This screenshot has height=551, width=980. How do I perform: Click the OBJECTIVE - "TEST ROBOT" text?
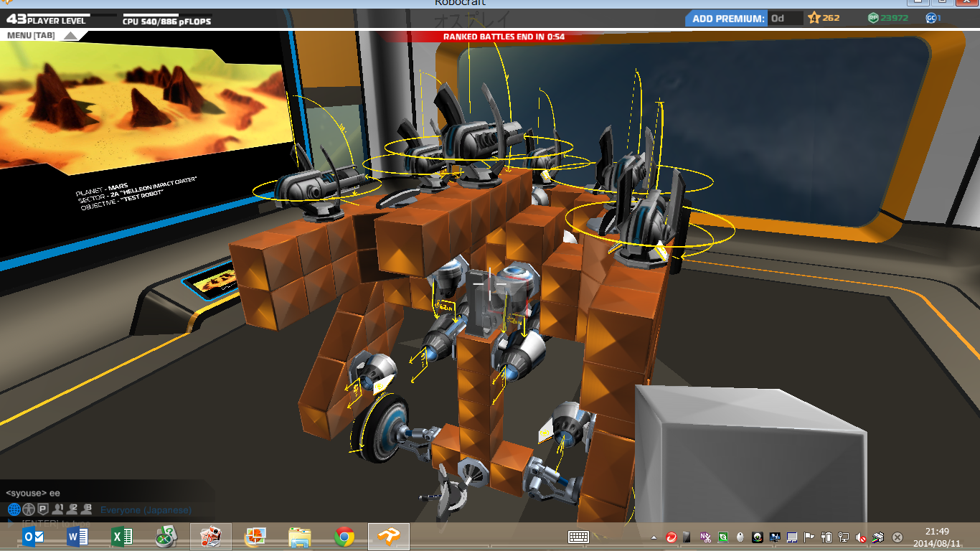pos(121,199)
